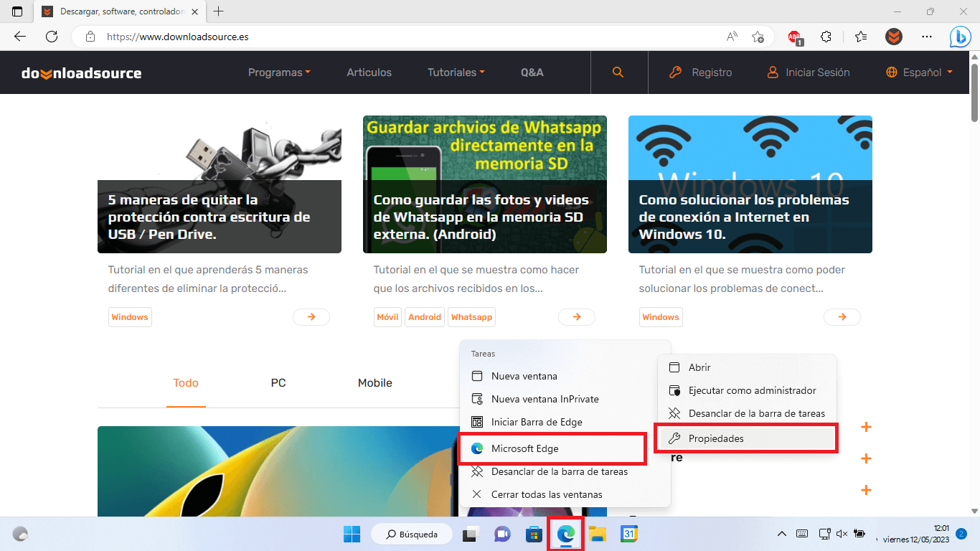Expand the Tutoriales dropdown menu

point(456,72)
